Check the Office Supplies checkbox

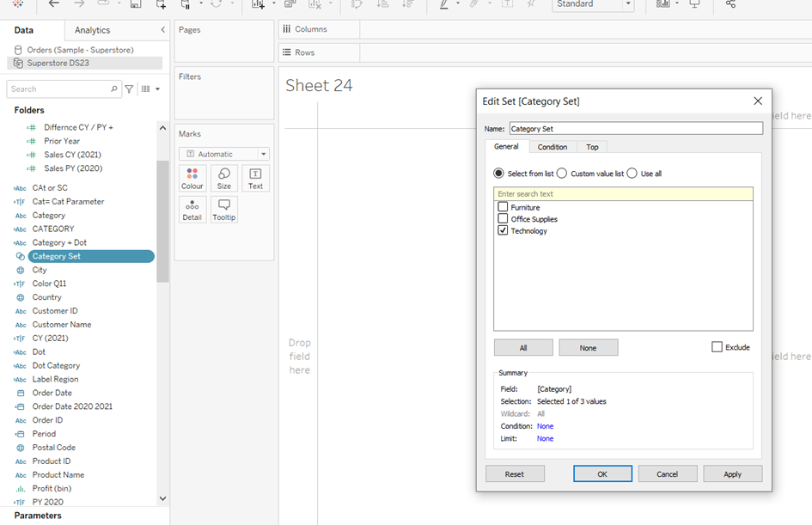[x=503, y=218]
